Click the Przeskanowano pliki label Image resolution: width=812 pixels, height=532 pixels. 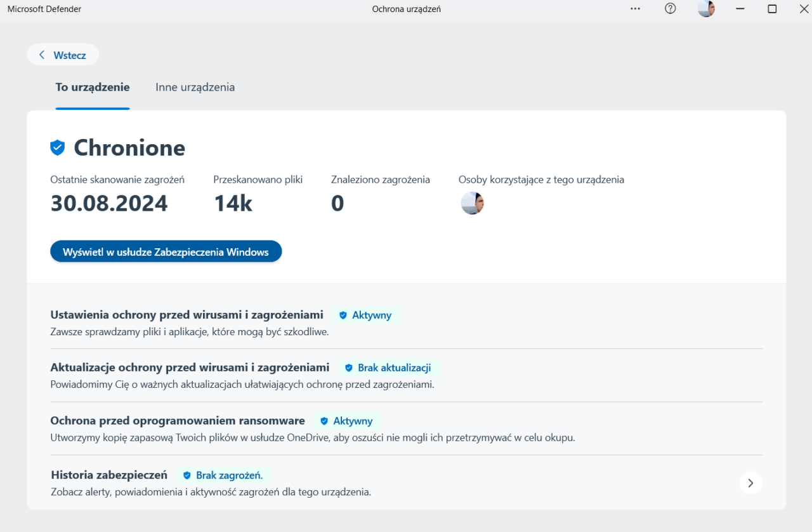coord(258,180)
